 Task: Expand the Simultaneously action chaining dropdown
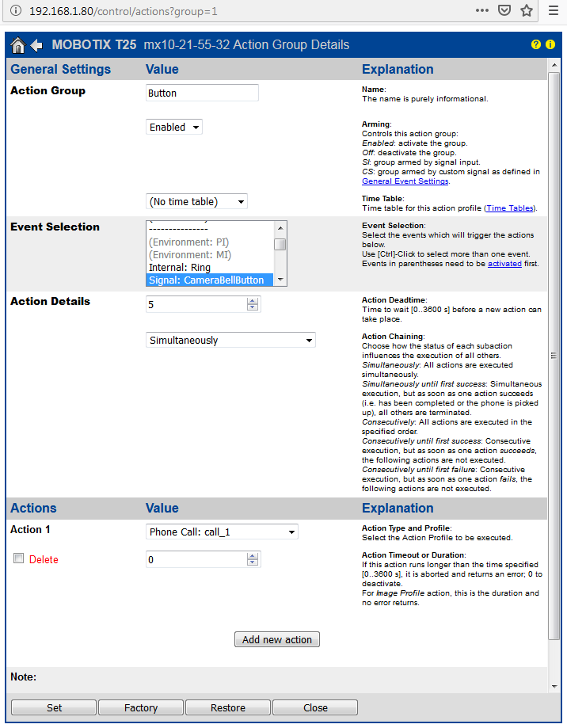pyautogui.click(x=230, y=340)
